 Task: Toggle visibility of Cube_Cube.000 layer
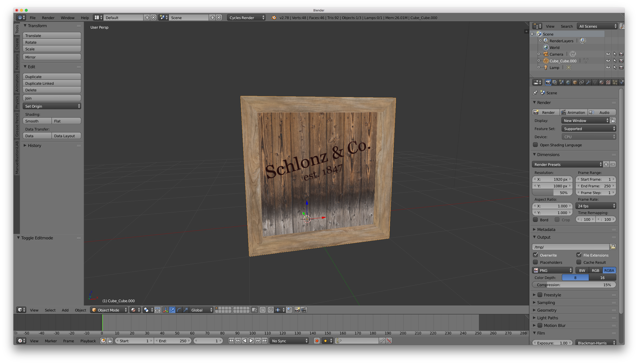(x=608, y=60)
